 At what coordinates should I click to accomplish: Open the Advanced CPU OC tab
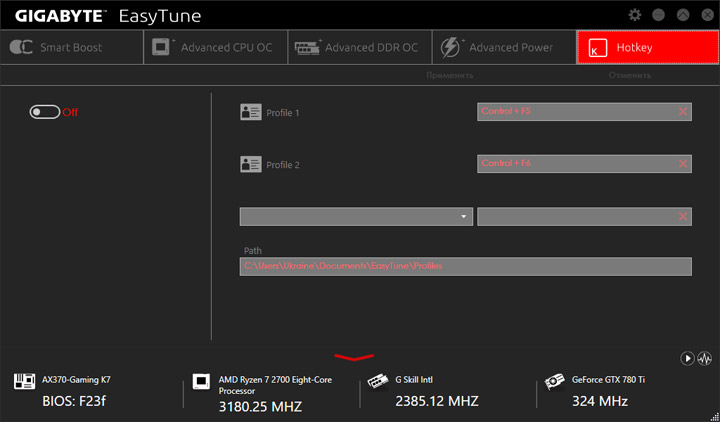[215, 47]
